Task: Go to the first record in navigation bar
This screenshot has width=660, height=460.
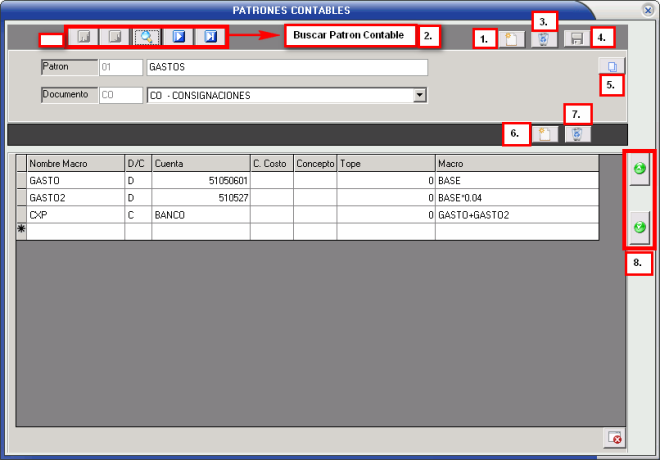Action: 85,38
